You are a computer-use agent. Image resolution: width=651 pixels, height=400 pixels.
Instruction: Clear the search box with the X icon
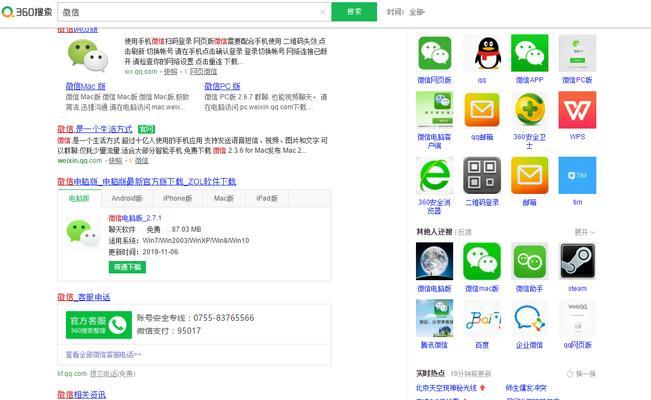(x=322, y=12)
